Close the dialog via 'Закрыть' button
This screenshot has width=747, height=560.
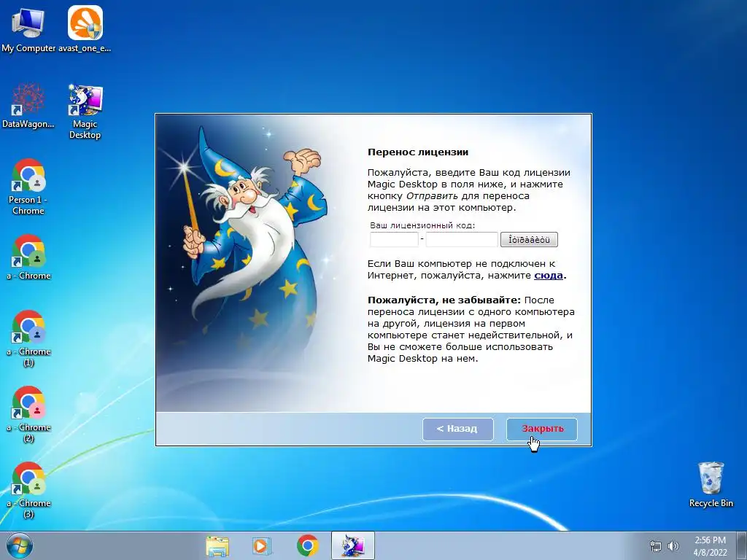(542, 429)
